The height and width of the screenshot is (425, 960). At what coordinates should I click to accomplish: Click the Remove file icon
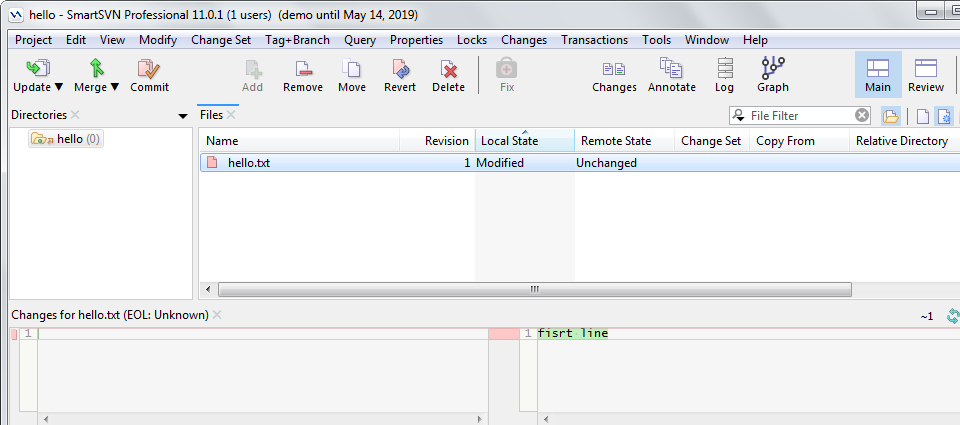click(x=302, y=68)
